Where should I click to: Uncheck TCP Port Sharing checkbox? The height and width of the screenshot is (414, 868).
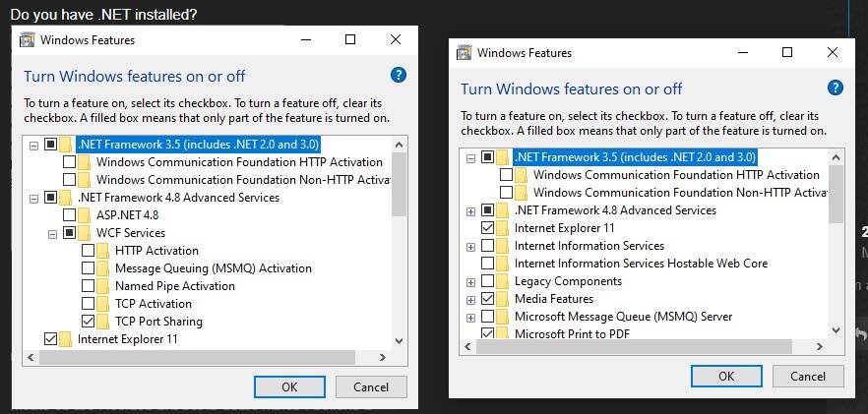(x=88, y=322)
